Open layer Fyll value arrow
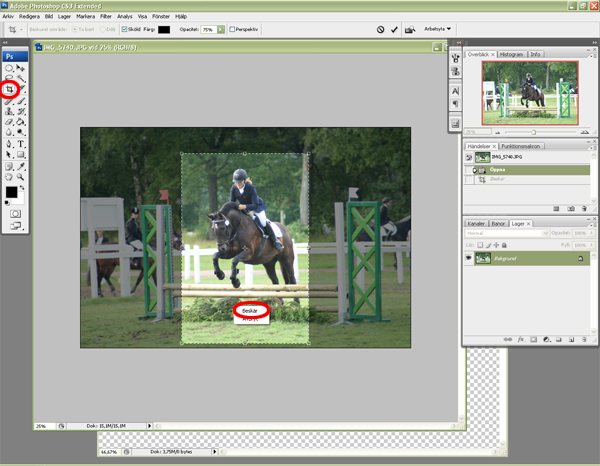This screenshot has height=466, width=600. 592,245
